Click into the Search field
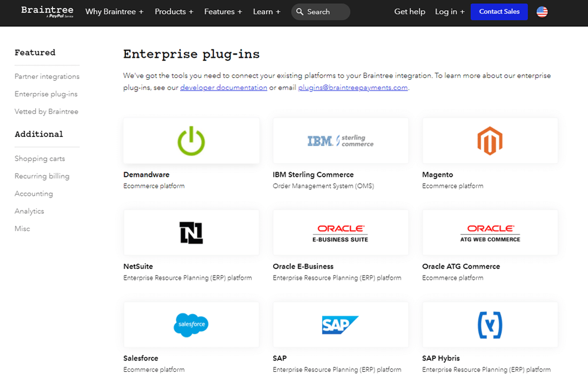This screenshot has height=383, width=588. click(x=325, y=12)
